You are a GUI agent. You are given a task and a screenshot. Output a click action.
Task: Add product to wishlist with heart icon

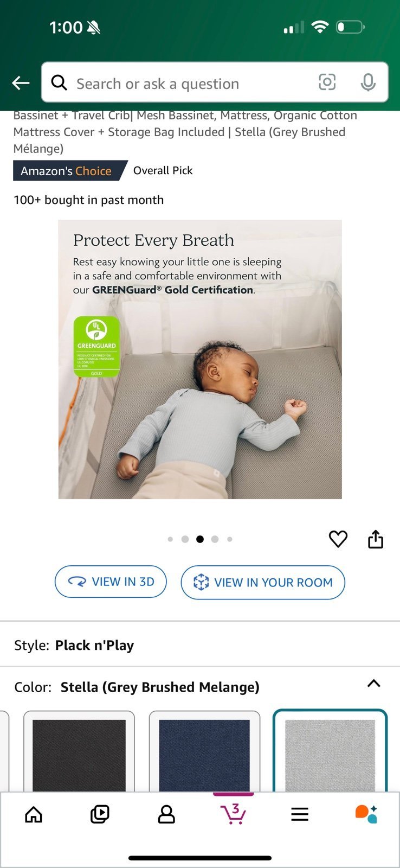coord(338,539)
